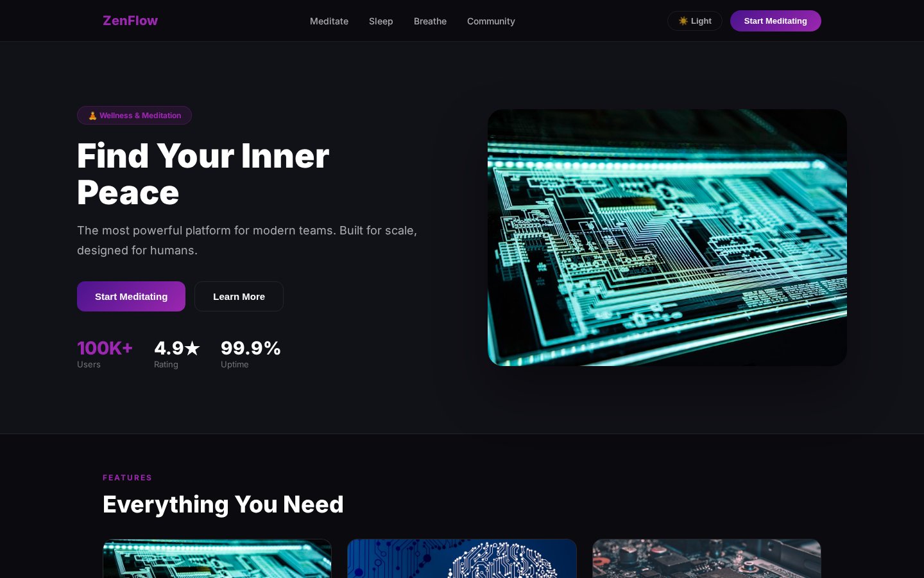Click the sun icon in Light toggle

point(683,21)
